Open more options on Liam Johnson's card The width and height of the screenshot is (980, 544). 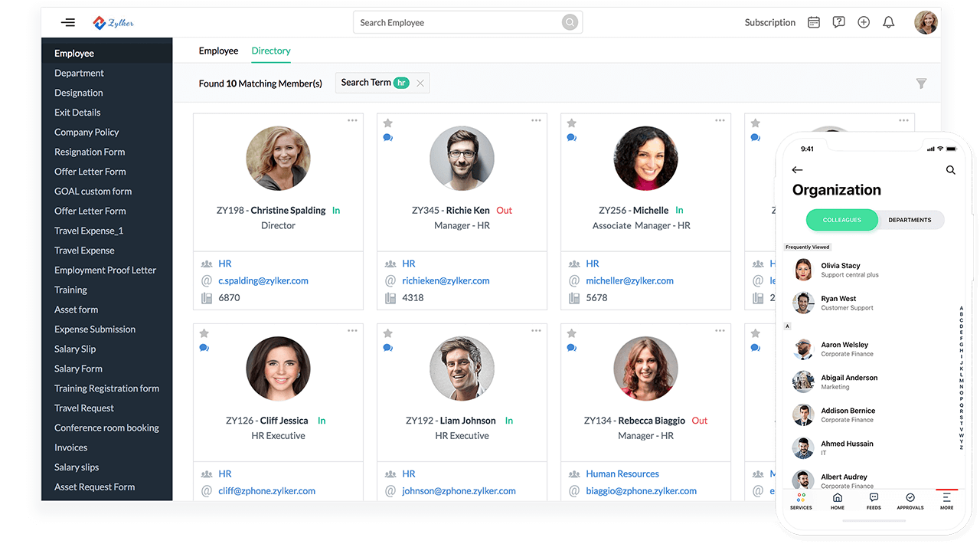pyautogui.click(x=536, y=330)
